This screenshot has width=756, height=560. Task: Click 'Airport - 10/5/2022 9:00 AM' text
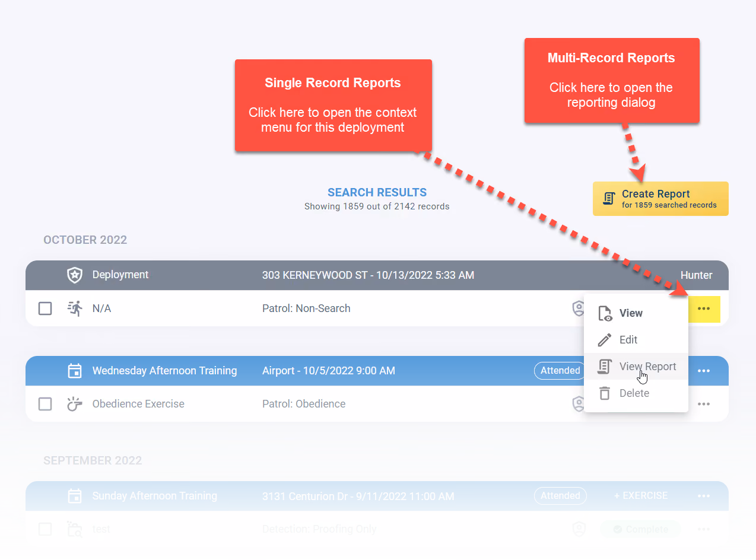(x=329, y=371)
